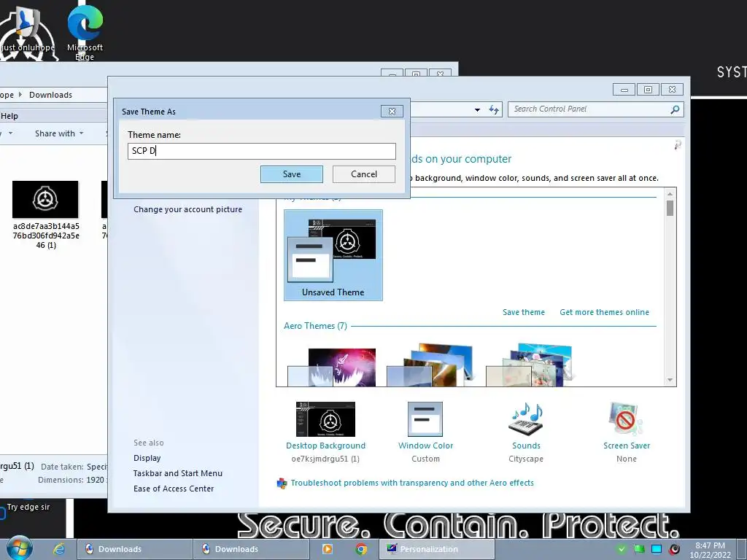Click the Aero Themes (7) section heading

315,326
